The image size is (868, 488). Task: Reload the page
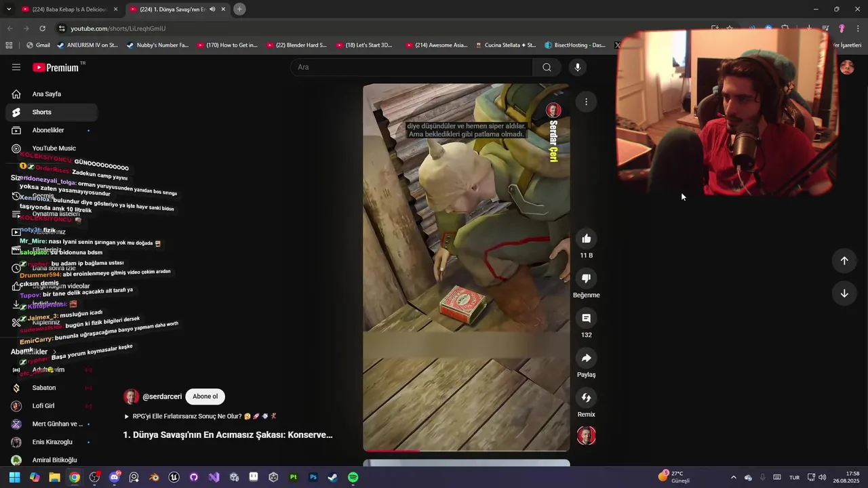(x=42, y=28)
